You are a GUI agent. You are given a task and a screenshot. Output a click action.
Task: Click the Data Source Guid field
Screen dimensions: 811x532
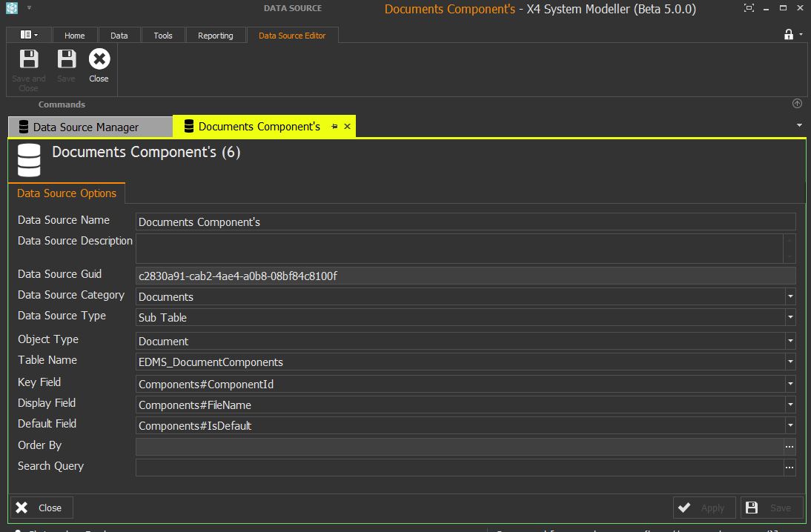pos(466,276)
